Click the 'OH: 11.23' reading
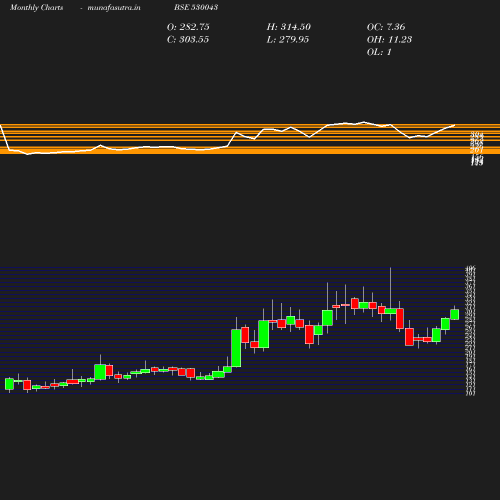500x500 pixels. point(389,39)
